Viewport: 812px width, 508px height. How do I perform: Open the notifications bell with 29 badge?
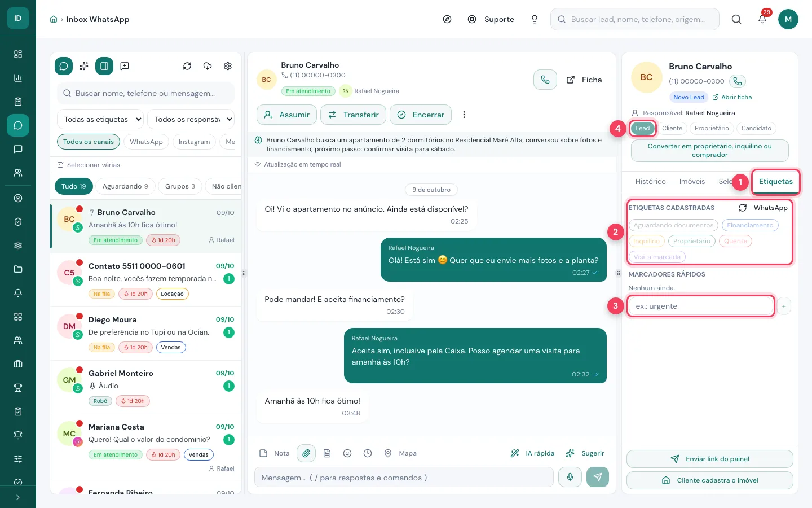(762, 19)
